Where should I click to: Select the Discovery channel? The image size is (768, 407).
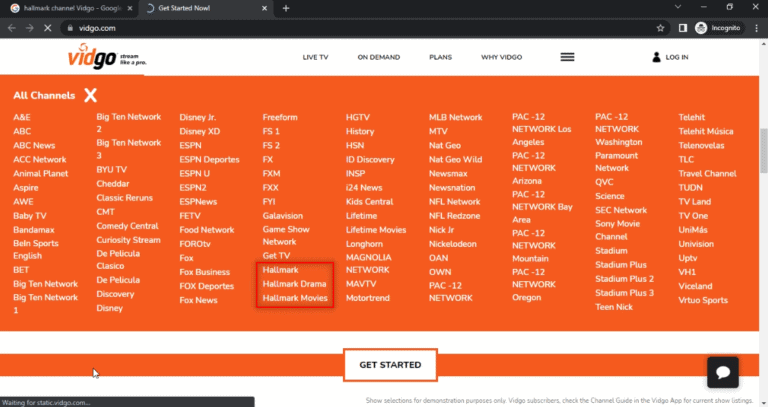[115, 294]
